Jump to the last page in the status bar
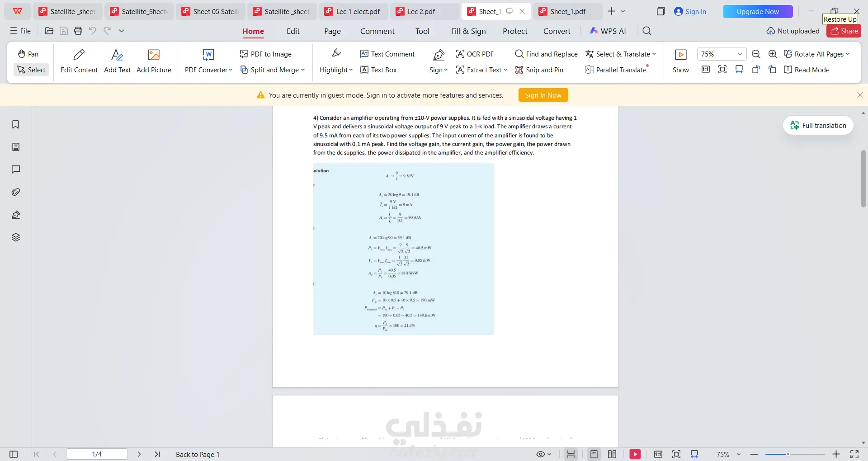Screen dimensions: 868x461 point(157,454)
